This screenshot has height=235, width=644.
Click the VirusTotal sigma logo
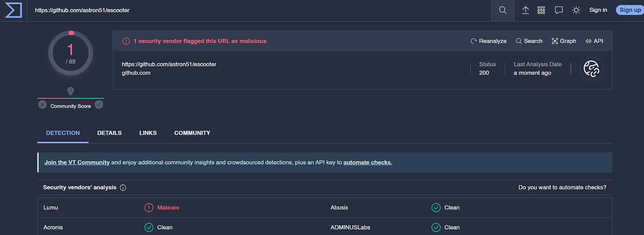(14, 10)
